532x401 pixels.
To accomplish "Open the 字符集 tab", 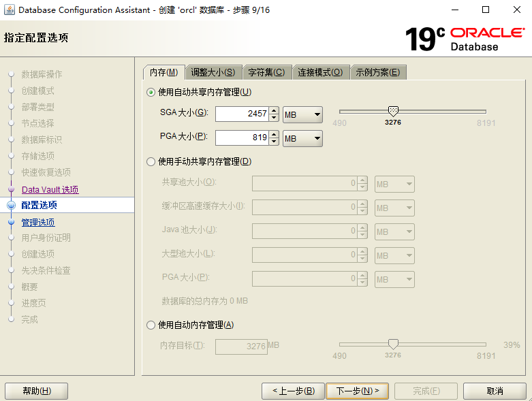I will (x=266, y=73).
